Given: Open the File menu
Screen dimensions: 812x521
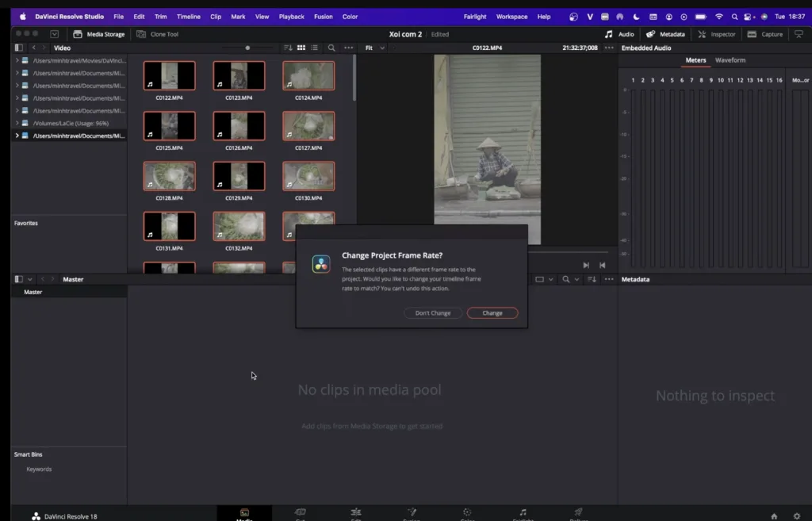Looking at the screenshot, I should click(x=119, y=17).
